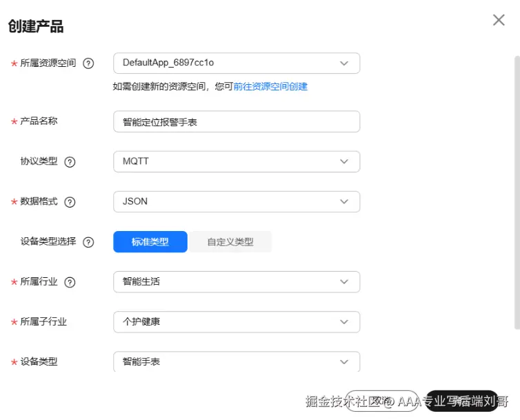The height and width of the screenshot is (420, 520).
Task: Open the MQTT protocol type dropdown
Action: [x=237, y=161]
